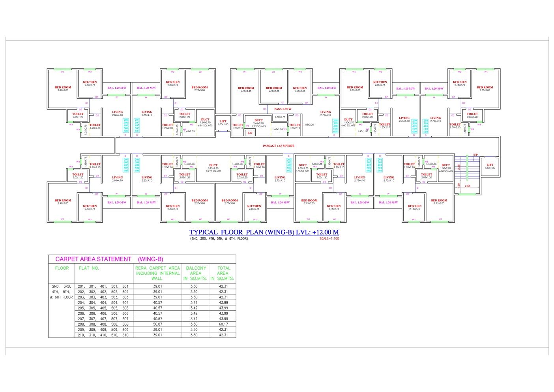Screen dimensions: 554x392
Task: Click the cyan flat box starting with 201
Action: [380, 165]
